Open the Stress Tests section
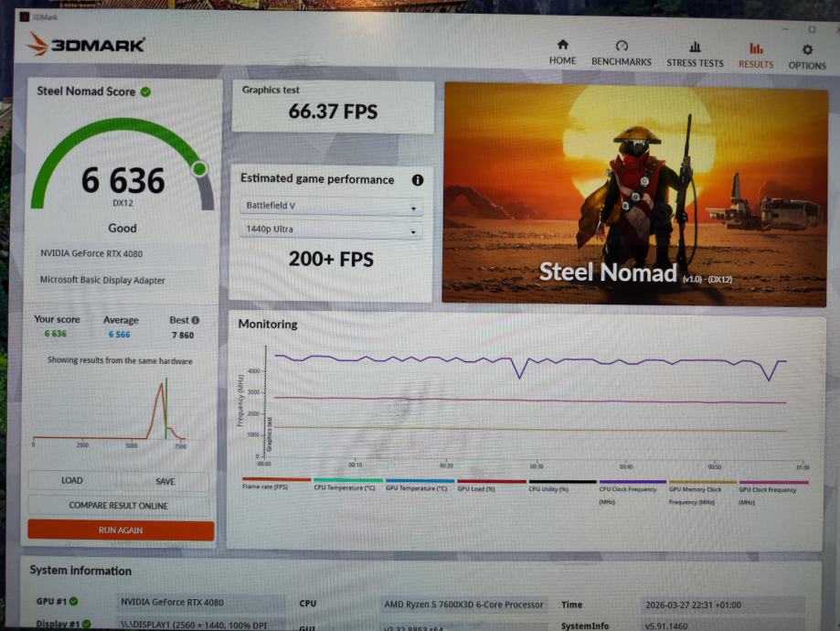 (695, 54)
